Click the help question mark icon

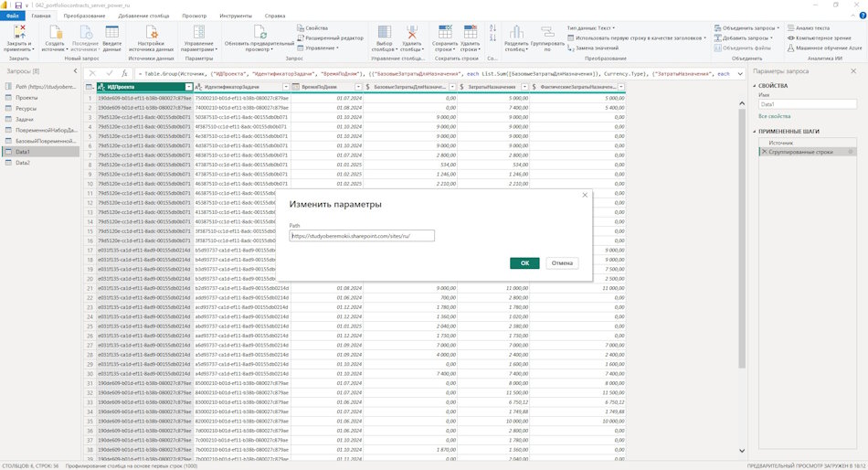pyautogui.click(x=862, y=16)
